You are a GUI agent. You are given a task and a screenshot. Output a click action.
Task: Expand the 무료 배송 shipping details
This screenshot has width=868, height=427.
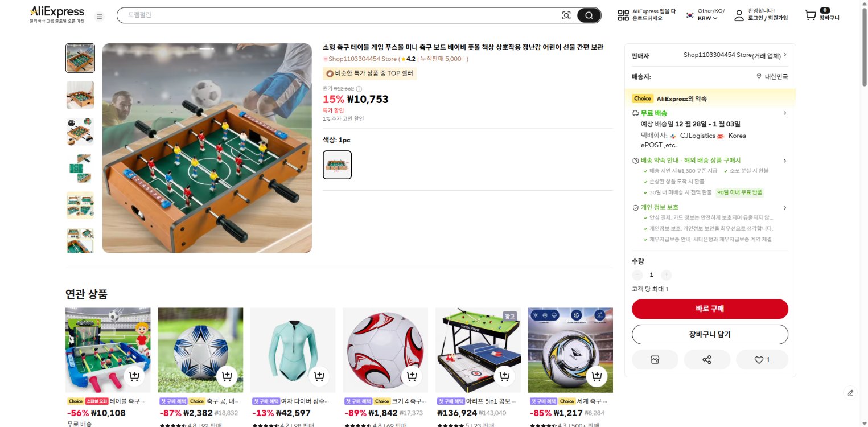(785, 113)
